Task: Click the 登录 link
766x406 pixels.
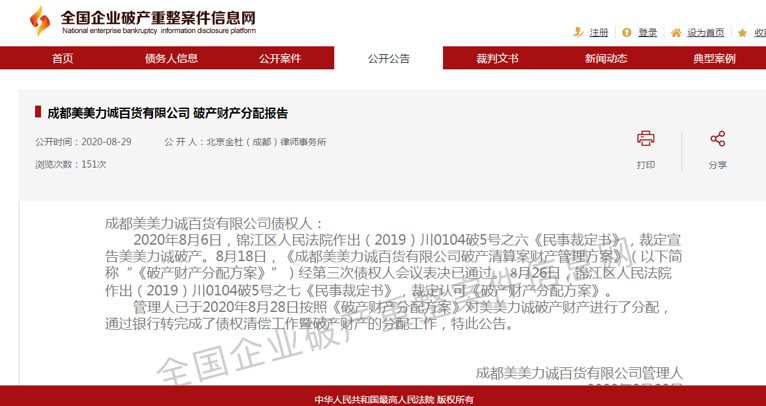Action: 648,33
